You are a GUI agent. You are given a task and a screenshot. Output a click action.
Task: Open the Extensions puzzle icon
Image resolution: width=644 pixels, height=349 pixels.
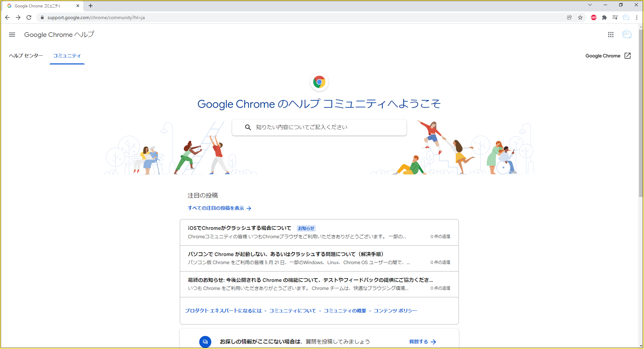click(x=604, y=17)
